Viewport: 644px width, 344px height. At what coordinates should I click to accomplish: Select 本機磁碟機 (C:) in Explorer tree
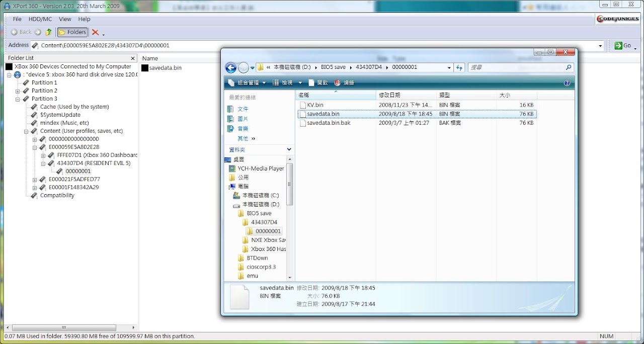(261, 195)
